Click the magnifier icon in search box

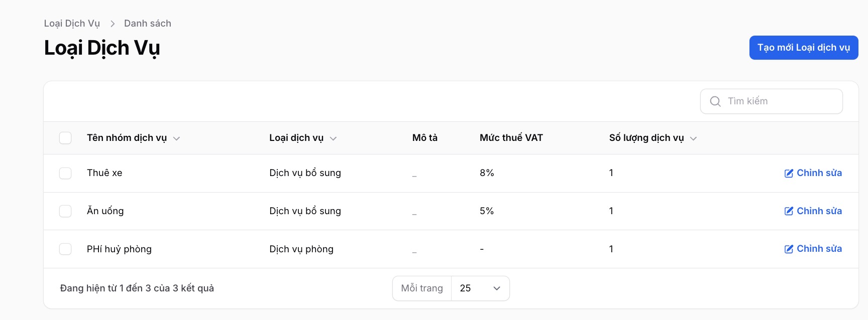715,101
